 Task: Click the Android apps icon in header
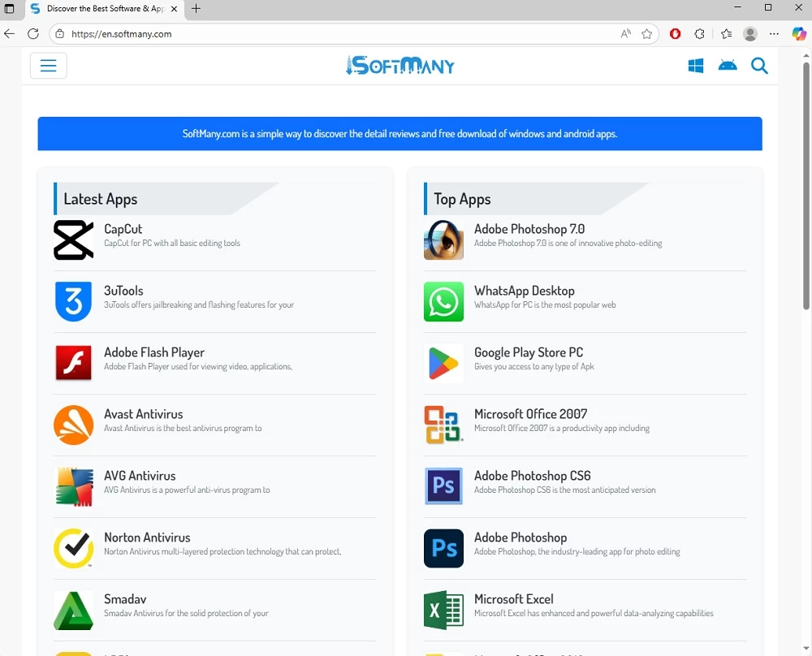pos(728,66)
